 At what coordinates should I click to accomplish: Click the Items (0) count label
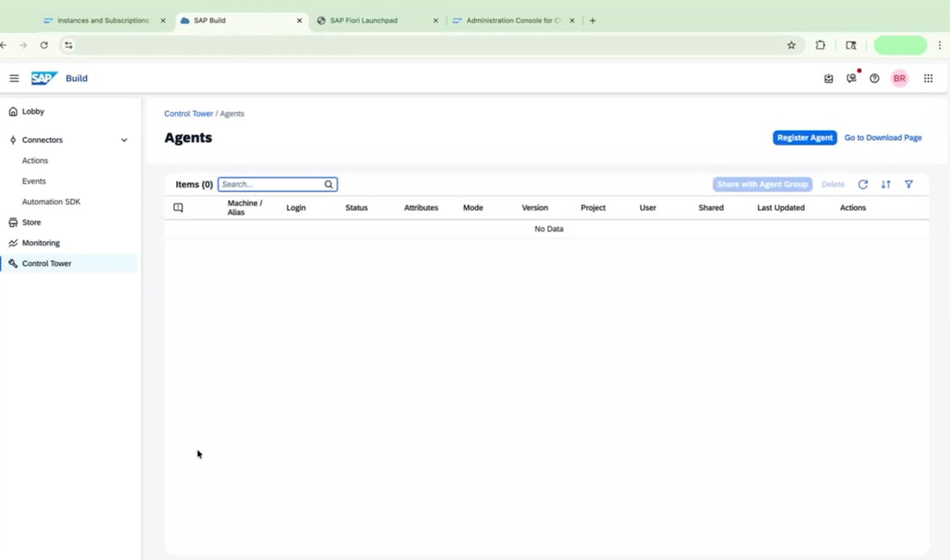tap(194, 184)
